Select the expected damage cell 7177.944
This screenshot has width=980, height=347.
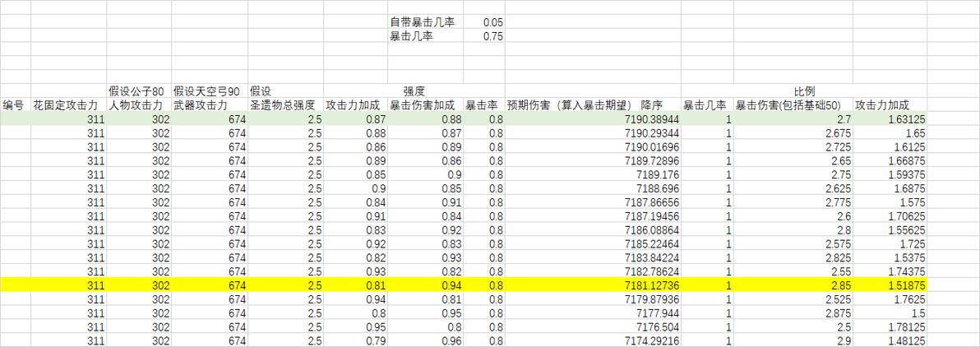pos(593,312)
